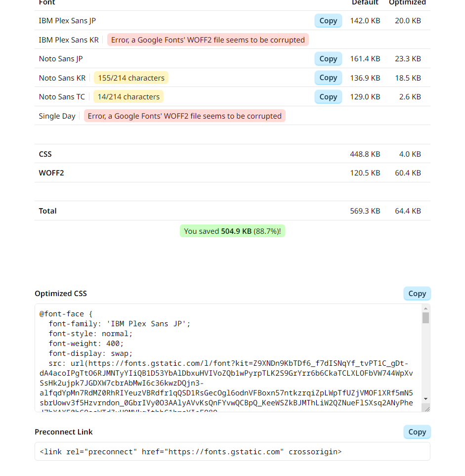
Task: Select the IBM Plex Sans JP font name
Action: pyautogui.click(x=67, y=21)
